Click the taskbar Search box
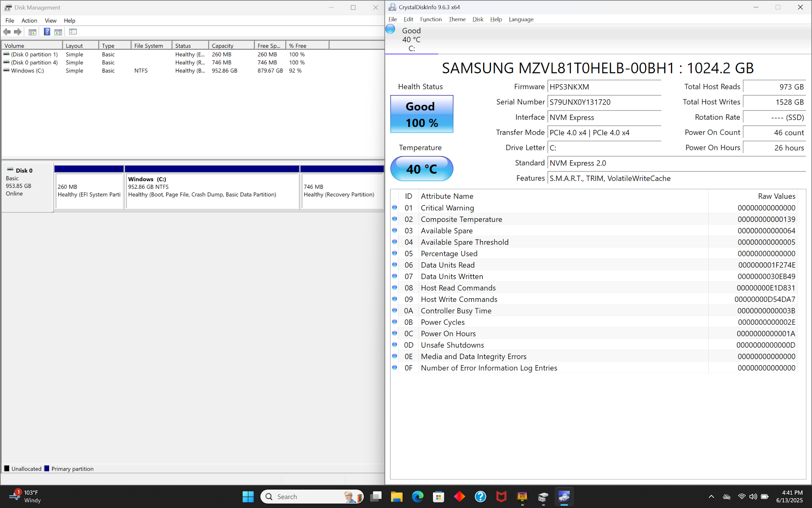The width and height of the screenshot is (812, 508). [312, 497]
